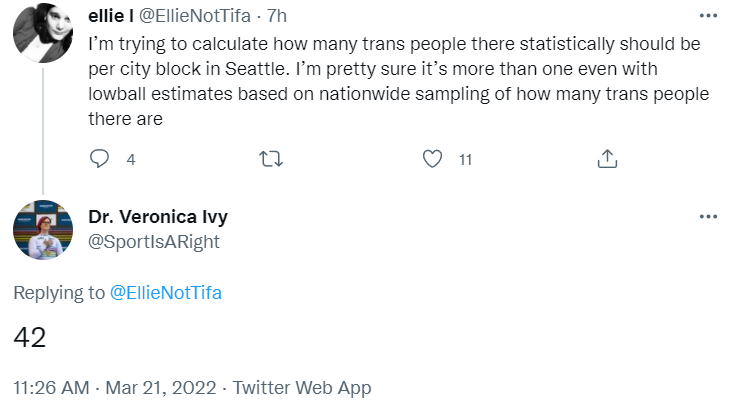Click the reply speech bubble icon
This screenshot has width=729, height=407.
(99, 159)
